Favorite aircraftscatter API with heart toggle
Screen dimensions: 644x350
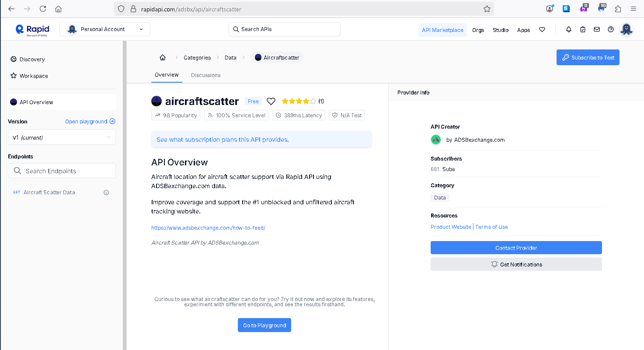click(271, 101)
